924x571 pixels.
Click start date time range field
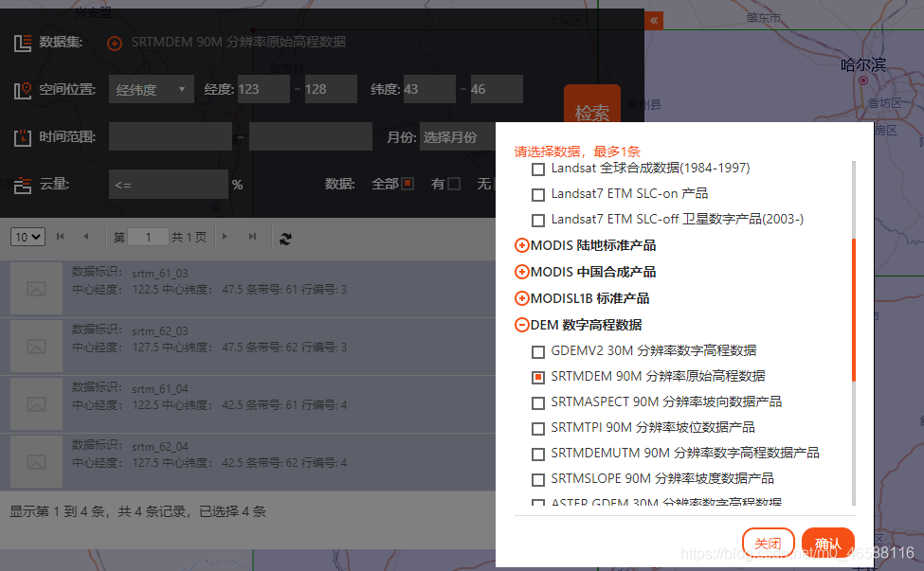pos(171,136)
